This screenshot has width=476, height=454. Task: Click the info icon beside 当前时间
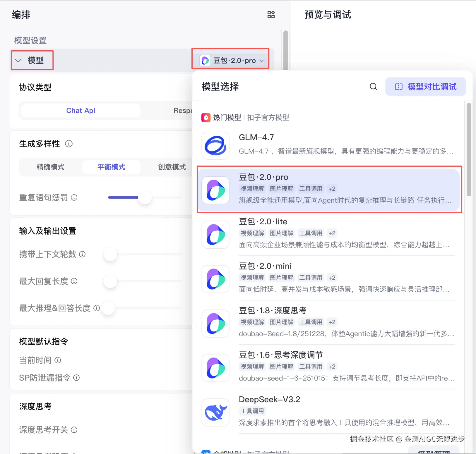pos(58,360)
